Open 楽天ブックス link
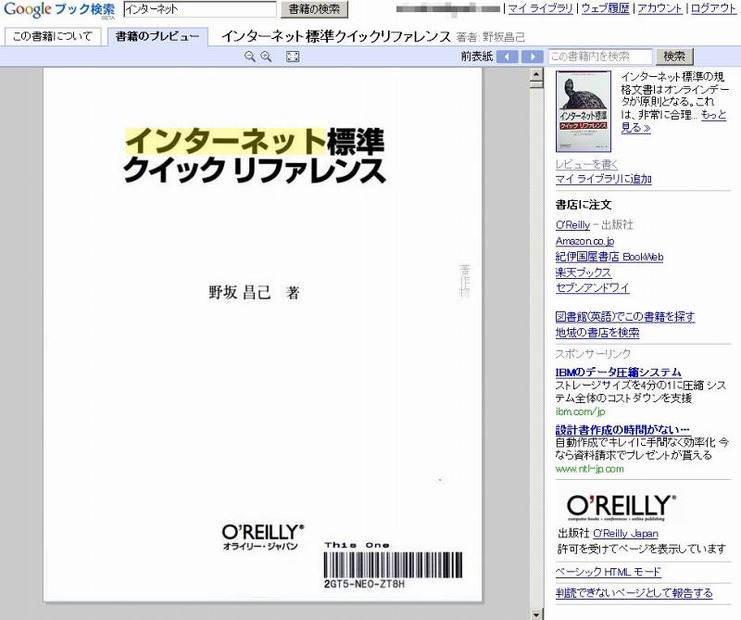 click(583, 273)
